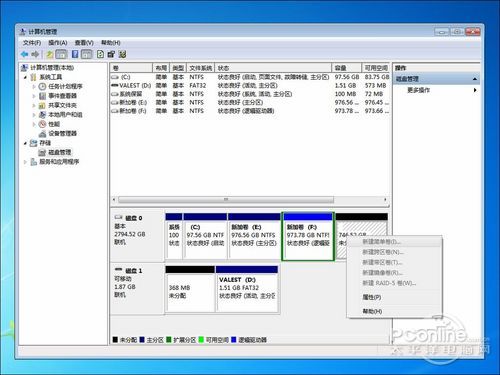The width and height of the screenshot is (500, 375).
Task: Click the Up one level folder icon
Action: (50, 54)
